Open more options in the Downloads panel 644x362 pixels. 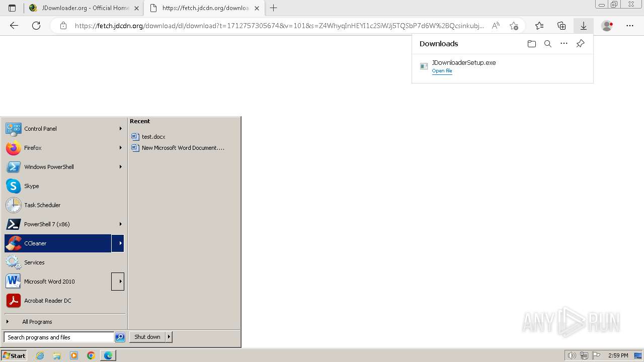point(564,44)
